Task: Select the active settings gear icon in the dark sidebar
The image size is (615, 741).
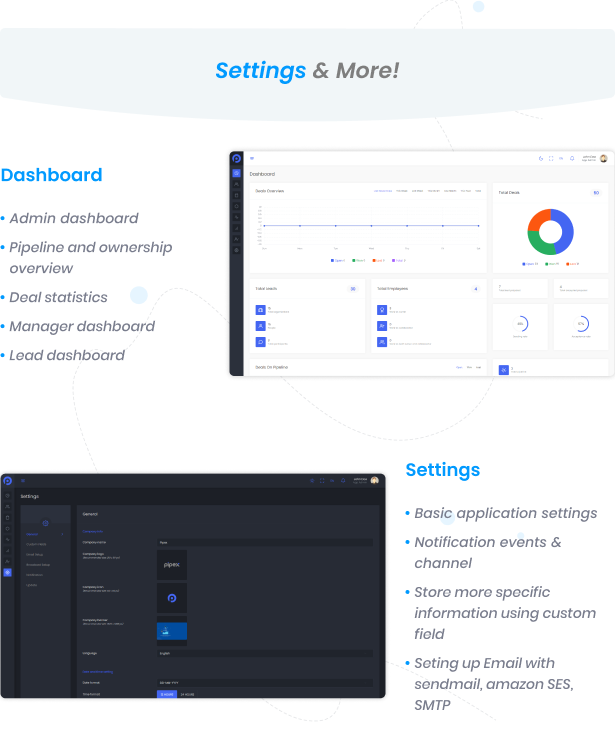Action: [7, 572]
